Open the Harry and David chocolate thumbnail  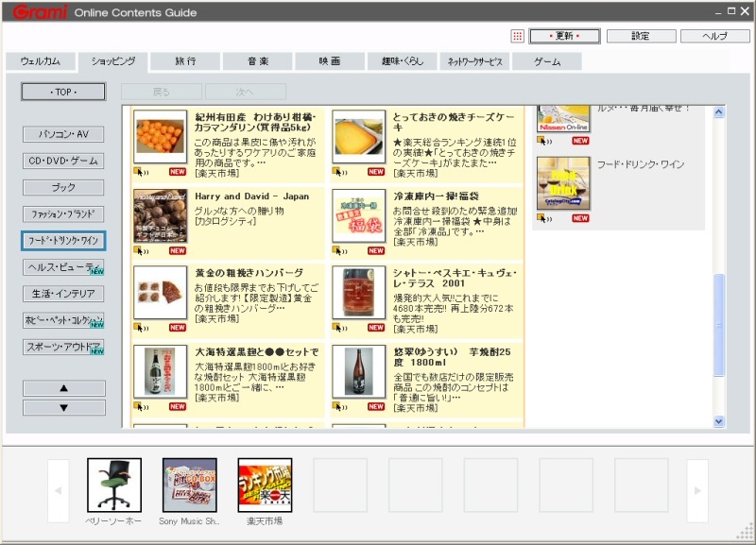point(160,215)
